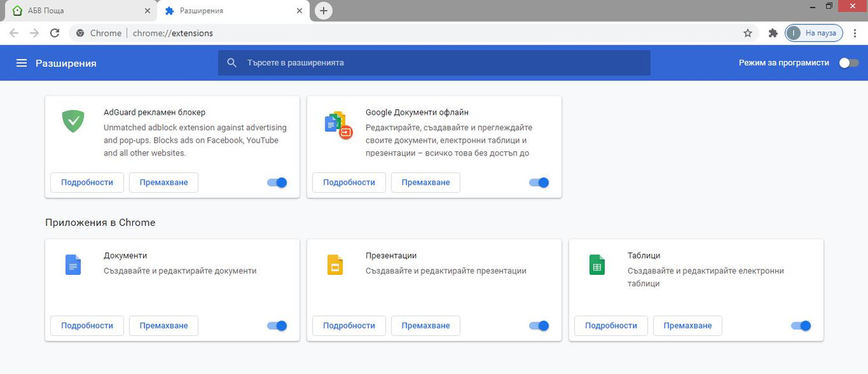Open Подробности for AdGuard

coord(87,183)
